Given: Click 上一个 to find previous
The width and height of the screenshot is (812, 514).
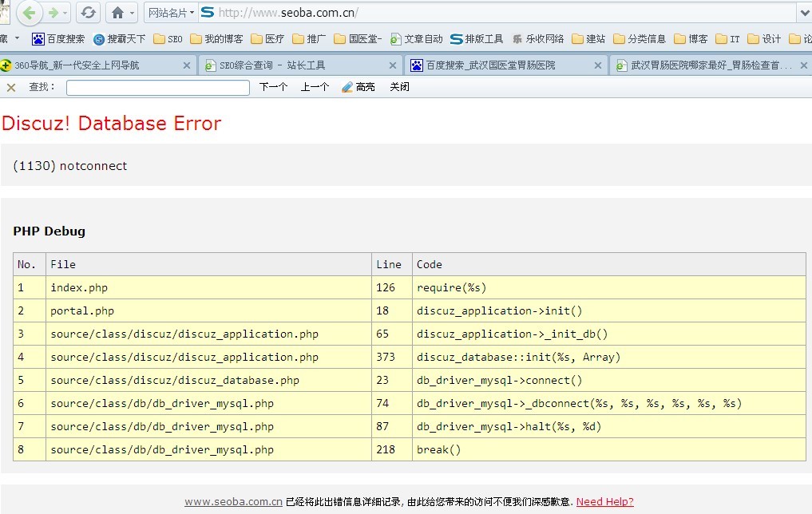Looking at the screenshot, I should (315, 87).
